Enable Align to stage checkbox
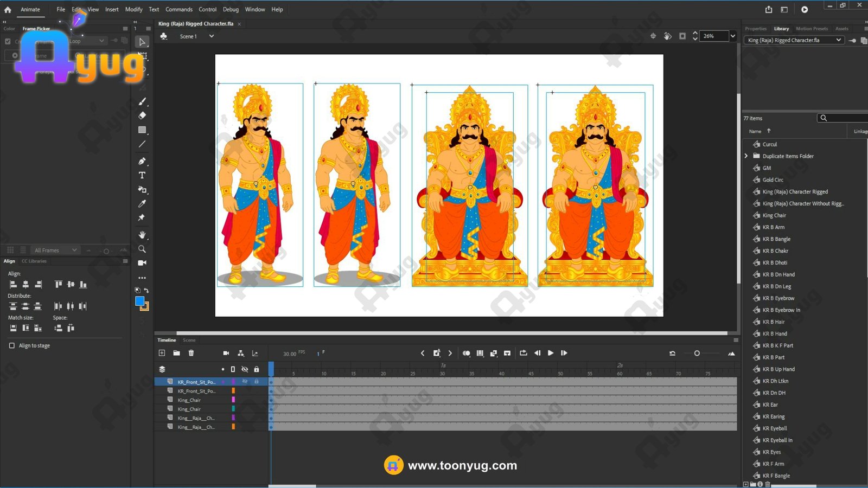The image size is (868, 488). [12, 345]
